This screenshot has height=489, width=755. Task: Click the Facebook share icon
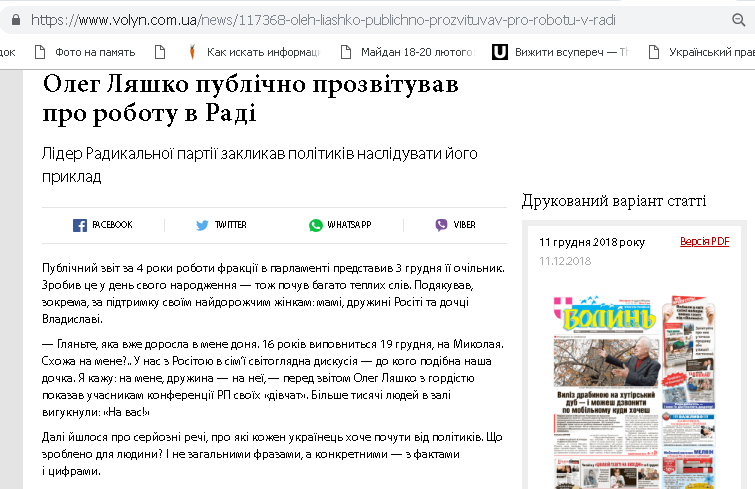80,225
